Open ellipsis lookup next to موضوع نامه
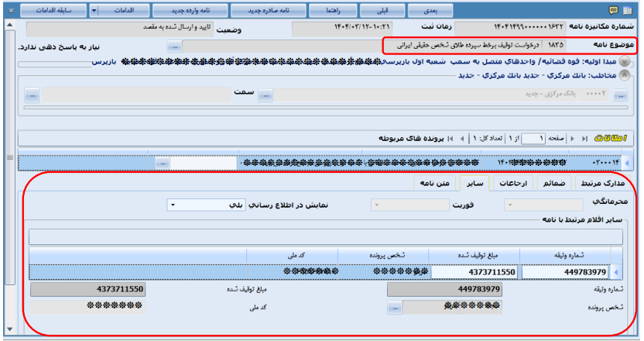The height and width of the screenshot is (341, 644). (x=175, y=47)
